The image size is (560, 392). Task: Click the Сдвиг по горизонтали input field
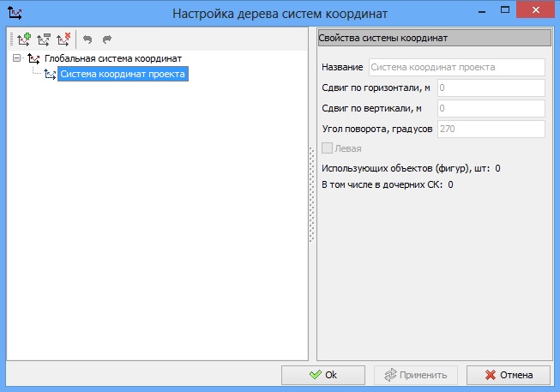491,87
